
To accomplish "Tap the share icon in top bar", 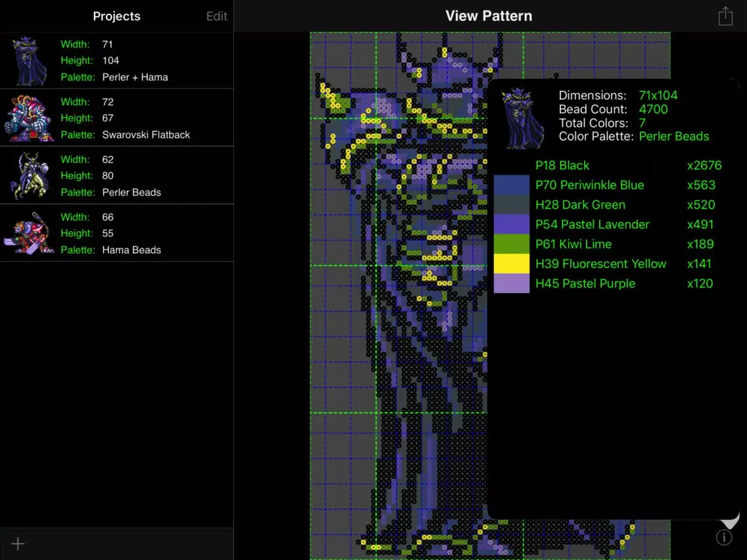I will point(725,16).
